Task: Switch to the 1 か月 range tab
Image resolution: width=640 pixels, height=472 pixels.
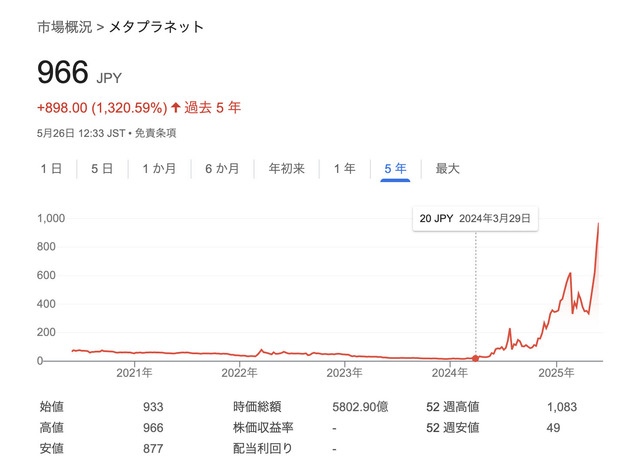Action: click(x=159, y=169)
